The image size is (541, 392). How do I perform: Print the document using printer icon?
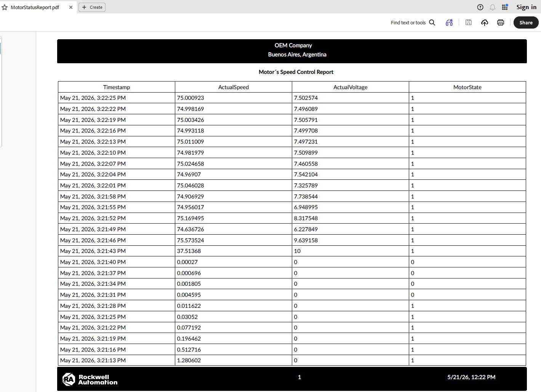click(x=501, y=22)
